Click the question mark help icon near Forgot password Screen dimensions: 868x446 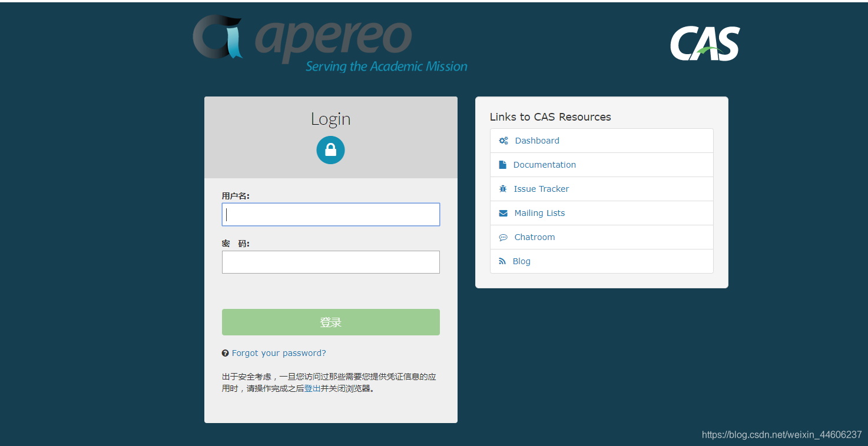[226, 352]
